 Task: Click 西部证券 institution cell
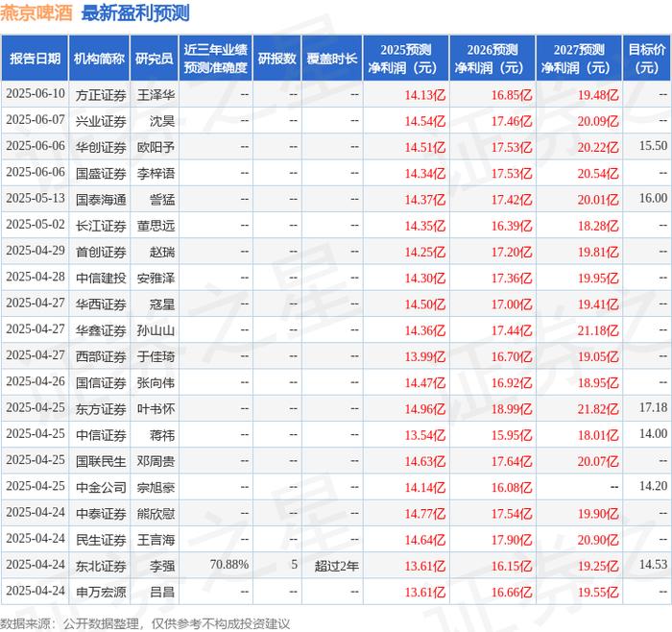tap(101, 356)
